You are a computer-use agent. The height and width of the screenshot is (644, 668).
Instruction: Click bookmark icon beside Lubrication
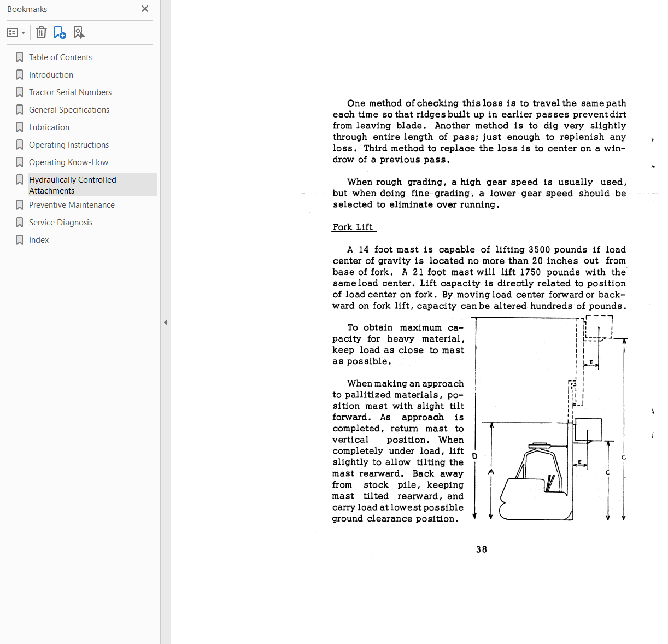pyautogui.click(x=20, y=127)
